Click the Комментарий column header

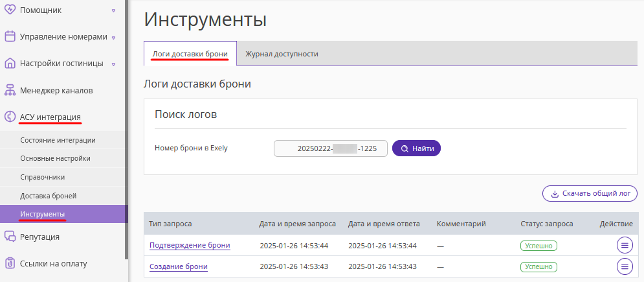point(461,224)
